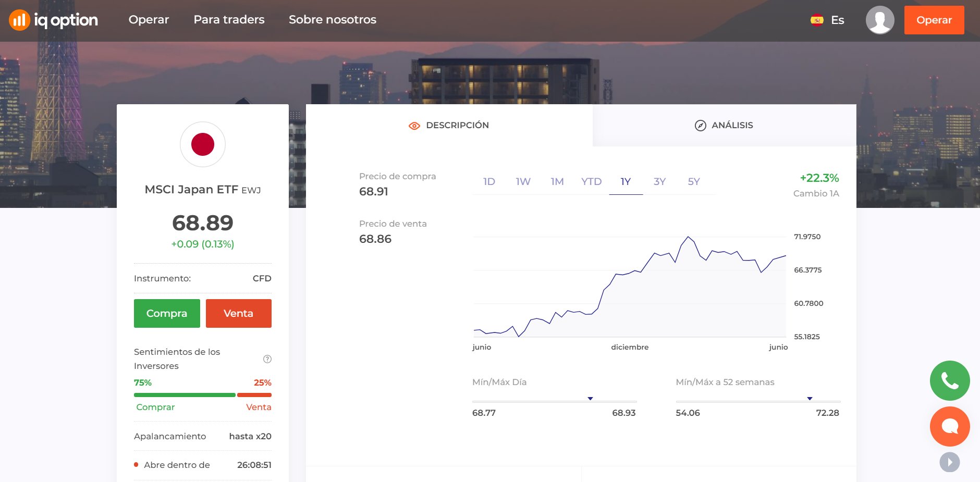Click the +0.09 (0.13%) change text
980x482 pixels.
(x=203, y=244)
